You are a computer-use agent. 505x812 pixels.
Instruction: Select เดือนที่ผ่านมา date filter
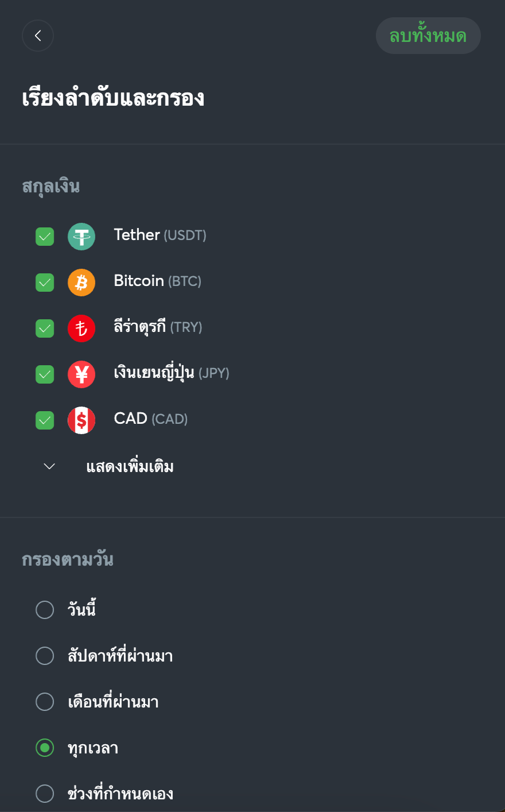[45, 701]
